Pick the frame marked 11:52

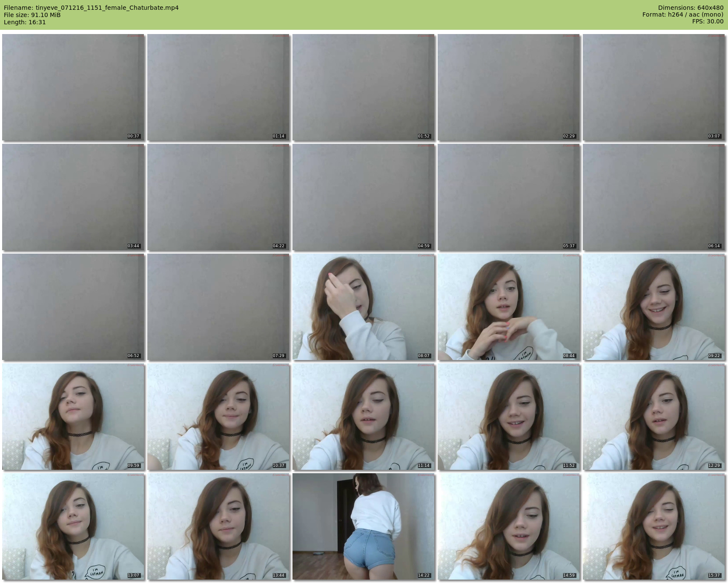point(509,417)
